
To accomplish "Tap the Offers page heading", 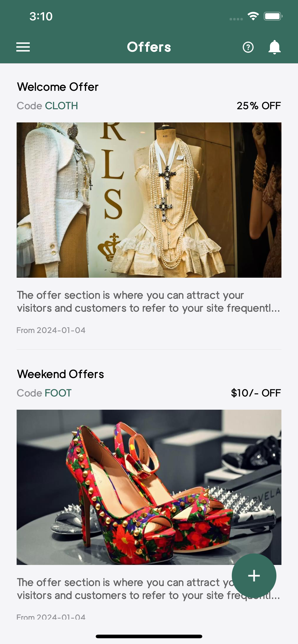I will point(149,47).
